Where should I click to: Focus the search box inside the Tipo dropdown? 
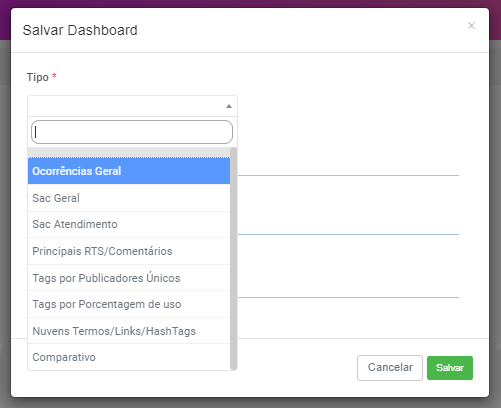point(132,132)
